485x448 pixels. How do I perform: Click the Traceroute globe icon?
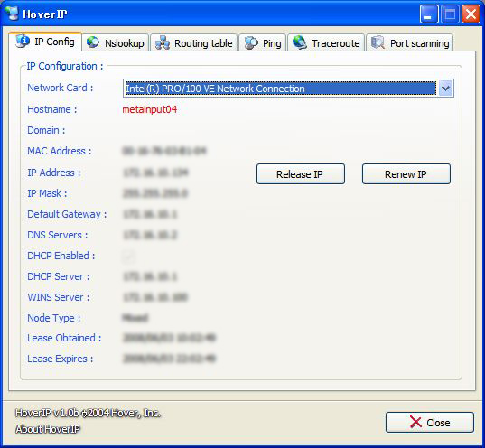300,42
